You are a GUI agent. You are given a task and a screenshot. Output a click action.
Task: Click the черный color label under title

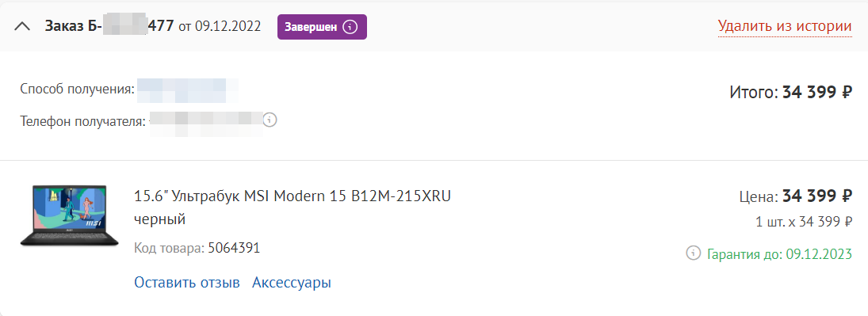click(x=159, y=219)
